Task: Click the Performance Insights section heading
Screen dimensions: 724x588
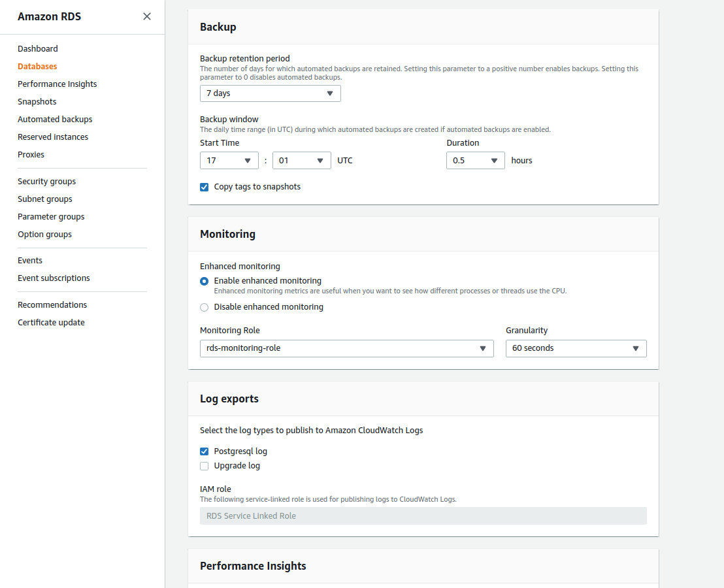Action: coord(253,566)
